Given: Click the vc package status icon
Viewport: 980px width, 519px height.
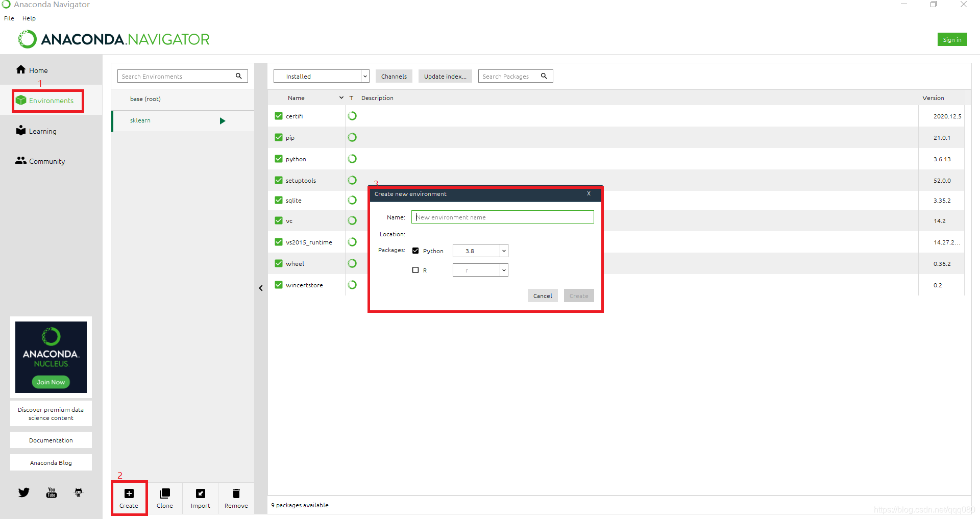Looking at the screenshot, I should point(352,220).
